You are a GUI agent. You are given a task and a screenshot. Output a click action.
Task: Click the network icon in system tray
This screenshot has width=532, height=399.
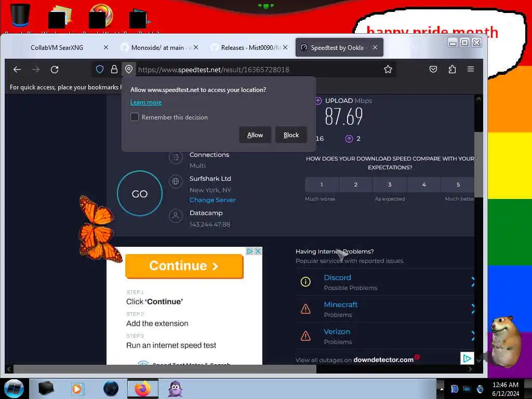point(467,389)
